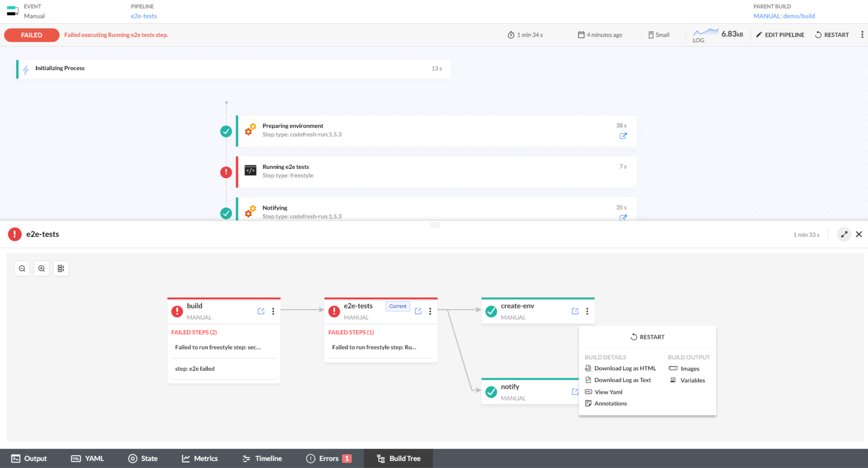Click the build tree layout toggle icon
This screenshot has width=868, height=468.
tap(61, 268)
